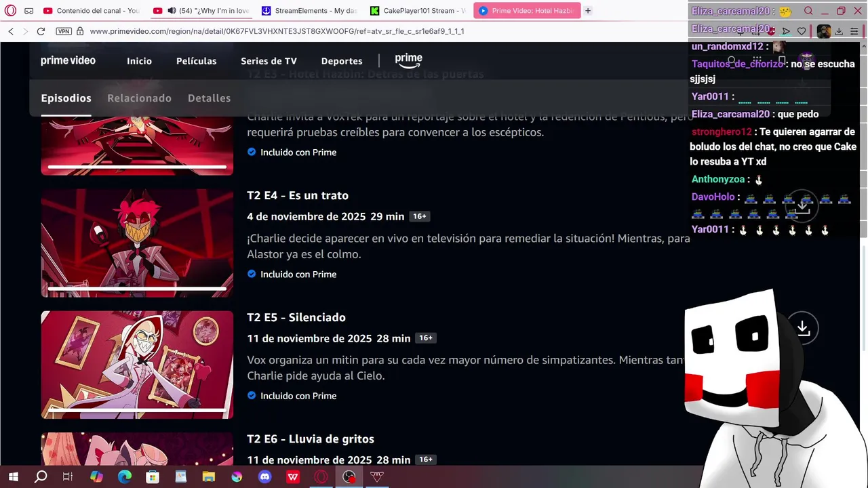Image resolution: width=868 pixels, height=488 pixels.
Task: Open Deportes menu
Action: tap(342, 61)
